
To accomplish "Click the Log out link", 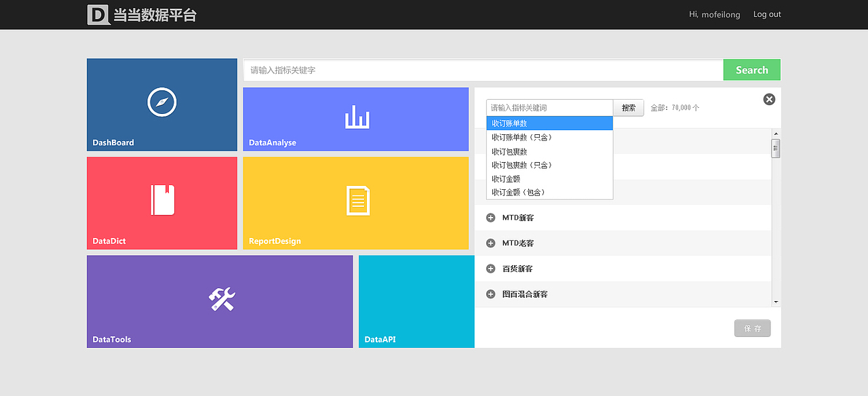I will click(767, 14).
